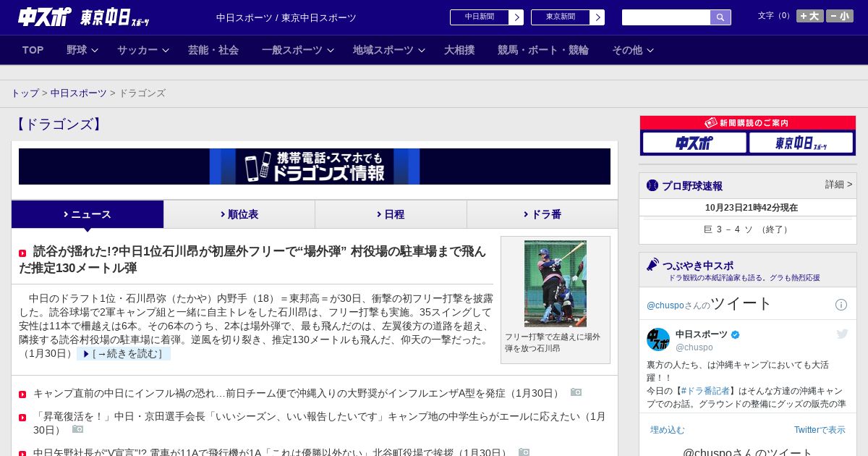Click the 埋め込む link
Viewport: 868px width, 456px height.
click(667, 430)
